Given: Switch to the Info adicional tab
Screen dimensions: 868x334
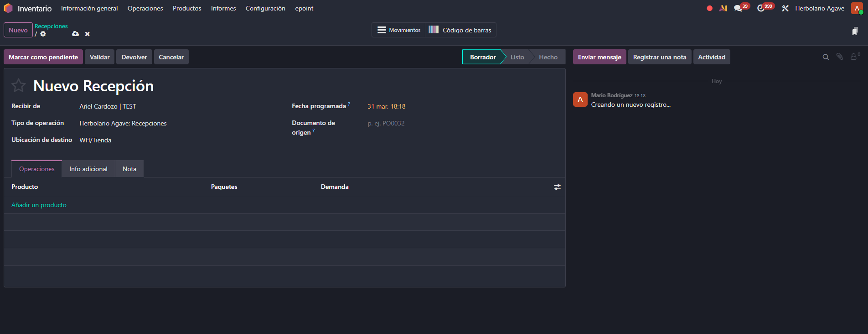Looking at the screenshot, I should click(88, 169).
